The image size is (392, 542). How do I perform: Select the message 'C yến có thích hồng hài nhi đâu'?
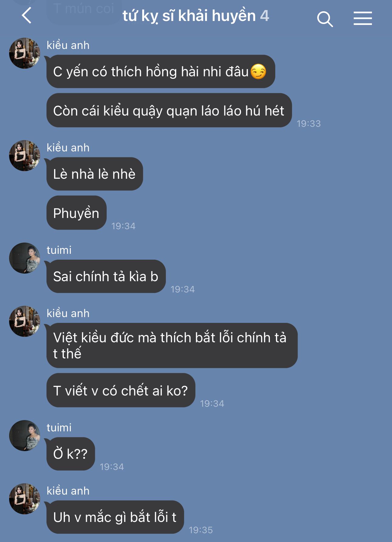click(161, 71)
